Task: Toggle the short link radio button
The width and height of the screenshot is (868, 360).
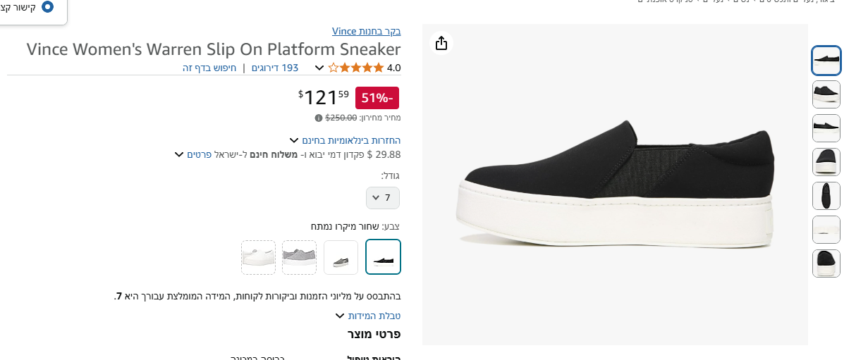Action: click(x=47, y=7)
